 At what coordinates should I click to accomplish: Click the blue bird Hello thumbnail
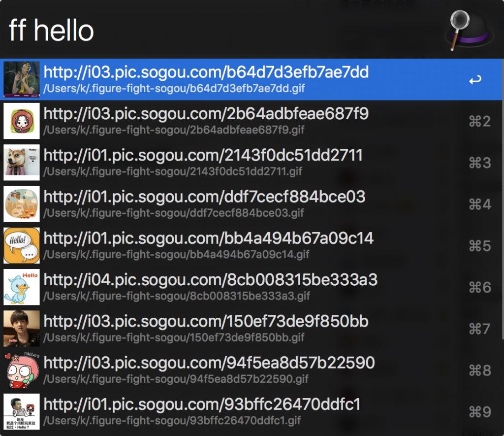point(22,287)
